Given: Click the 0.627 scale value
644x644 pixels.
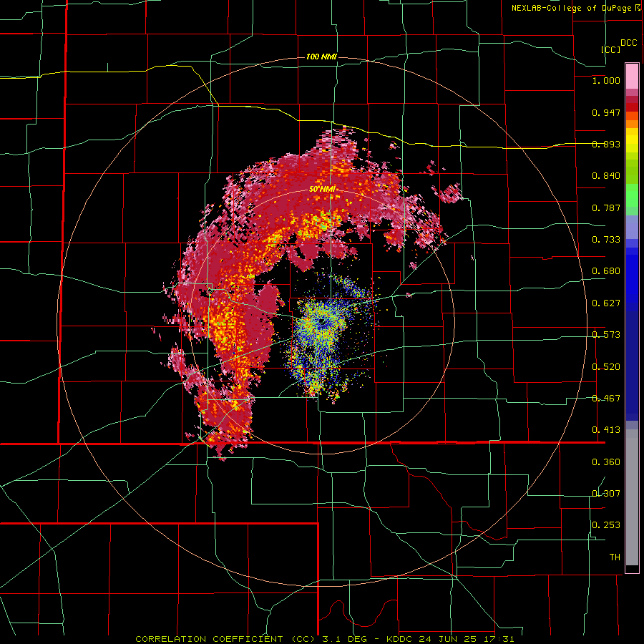Looking at the screenshot, I should (x=606, y=303).
